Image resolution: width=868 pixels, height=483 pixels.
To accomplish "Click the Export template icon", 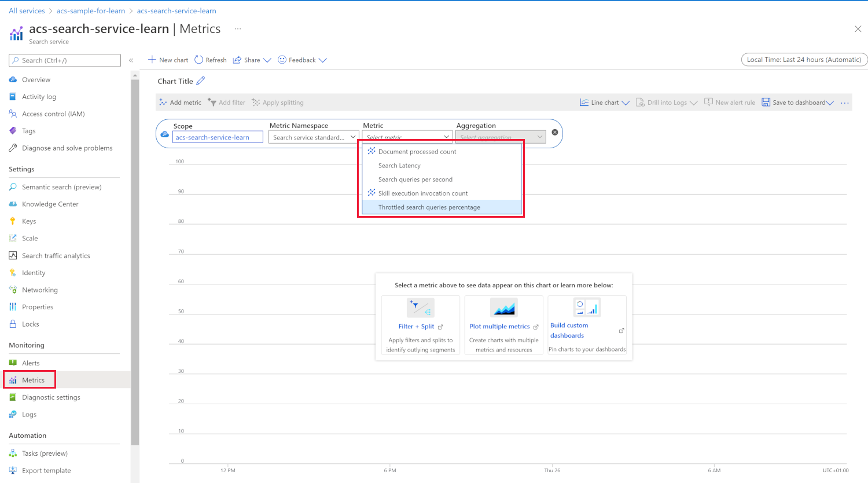I will pyautogui.click(x=13, y=470).
